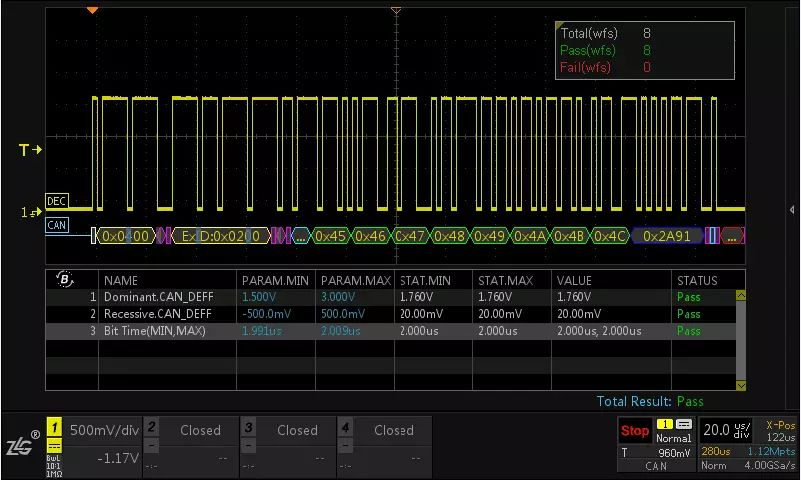Click the channel 4 coupling icon
Screen dimensions: 801x480
[345, 446]
